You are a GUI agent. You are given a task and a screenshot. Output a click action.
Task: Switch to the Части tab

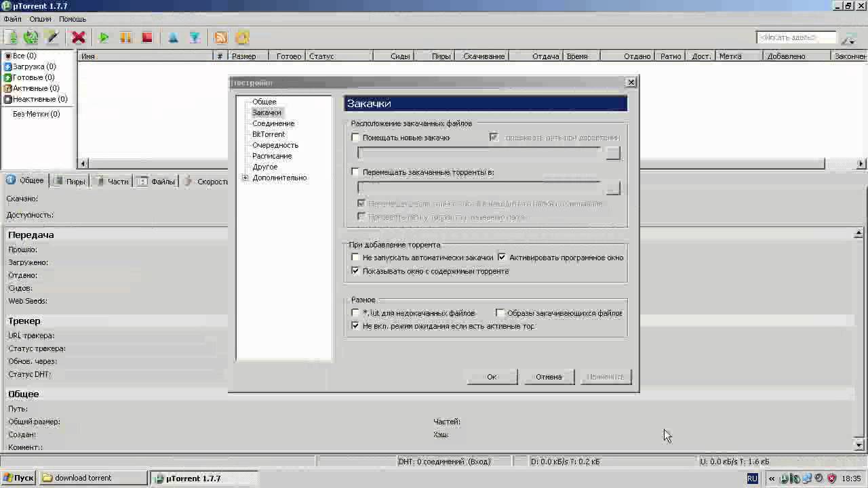pyautogui.click(x=113, y=181)
